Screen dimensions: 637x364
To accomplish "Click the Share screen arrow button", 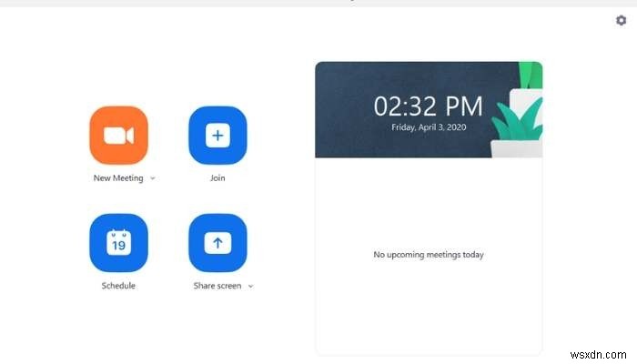I will 217,243.
